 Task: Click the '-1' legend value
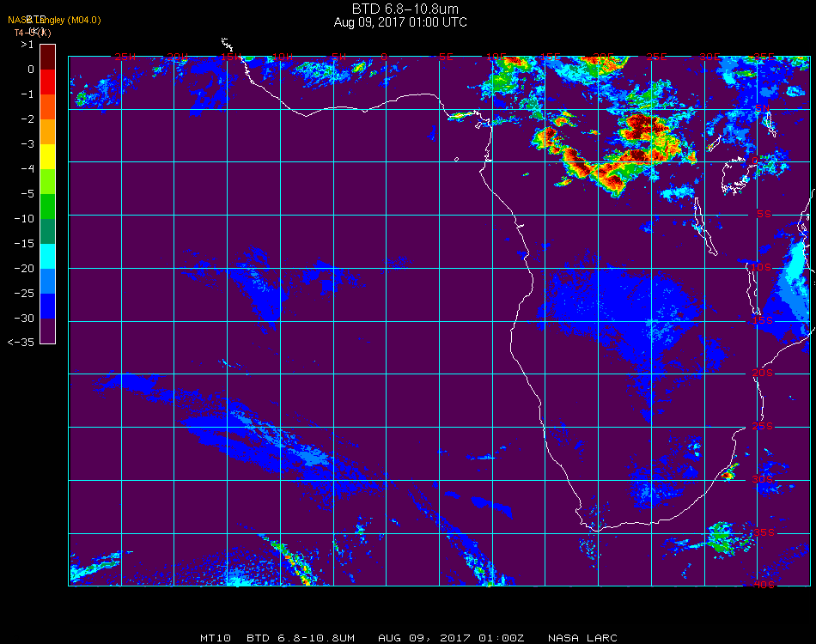coord(27,94)
